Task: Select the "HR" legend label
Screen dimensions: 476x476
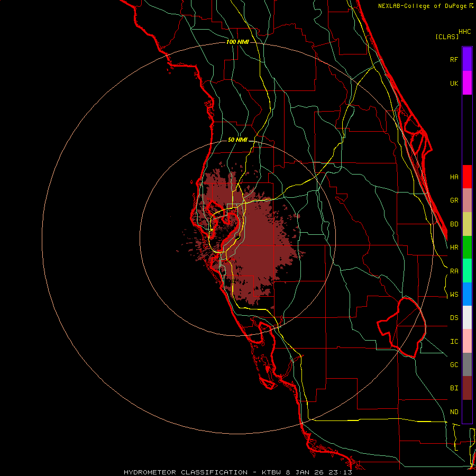Action: pyautogui.click(x=454, y=248)
